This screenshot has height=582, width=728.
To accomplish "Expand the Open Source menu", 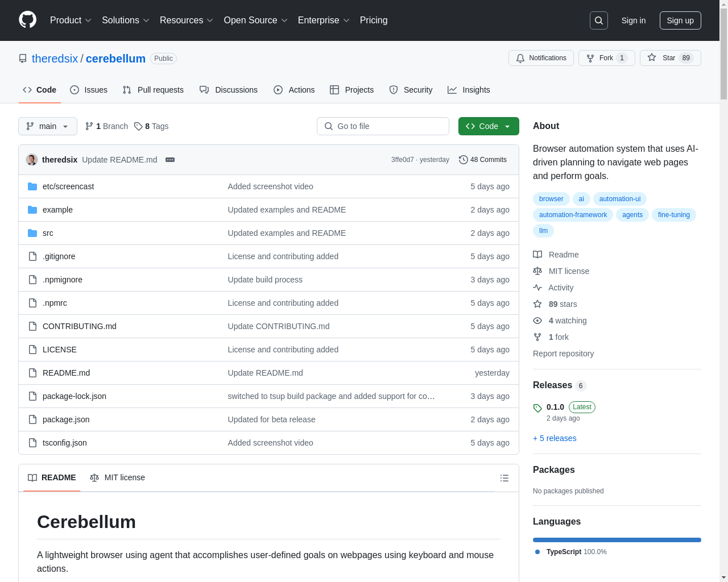I will [x=256, y=20].
